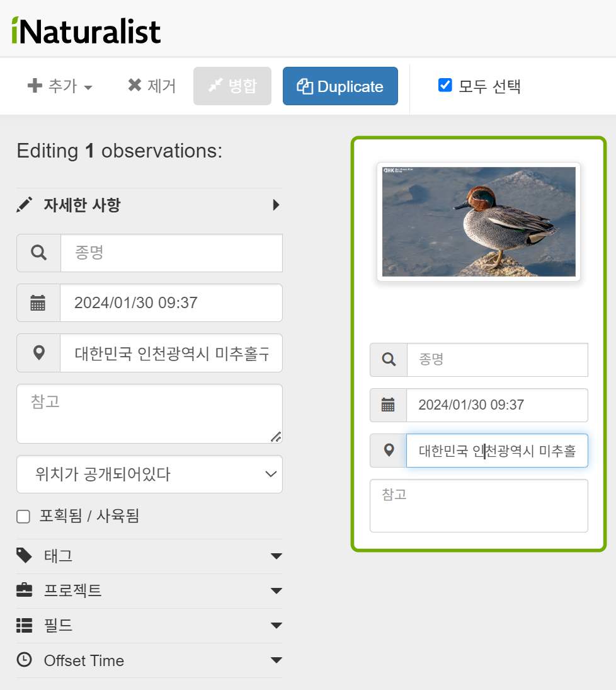Expand the 자세한 사항 section arrow

pos(276,205)
